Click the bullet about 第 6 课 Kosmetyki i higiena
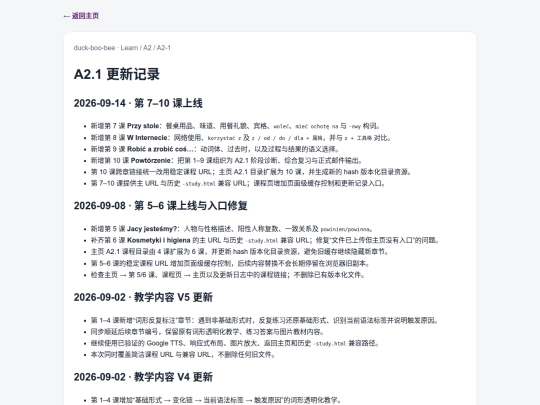The width and height of the screenshot is (540, 405). tap(265, 240)
